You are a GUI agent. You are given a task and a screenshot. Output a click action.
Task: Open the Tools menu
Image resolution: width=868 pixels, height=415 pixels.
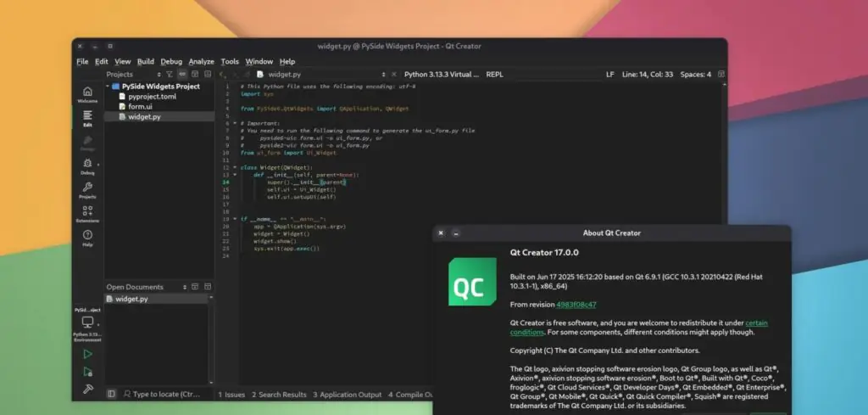230,61
